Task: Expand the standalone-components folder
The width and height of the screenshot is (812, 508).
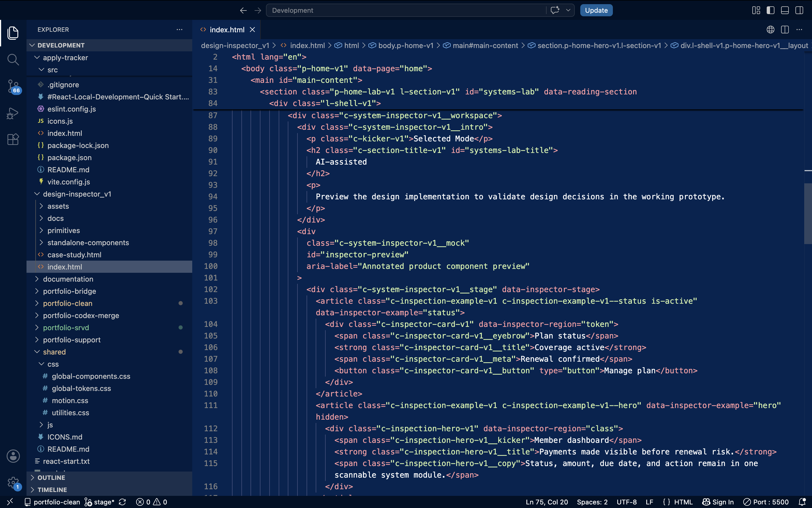Action: point(110,243)
